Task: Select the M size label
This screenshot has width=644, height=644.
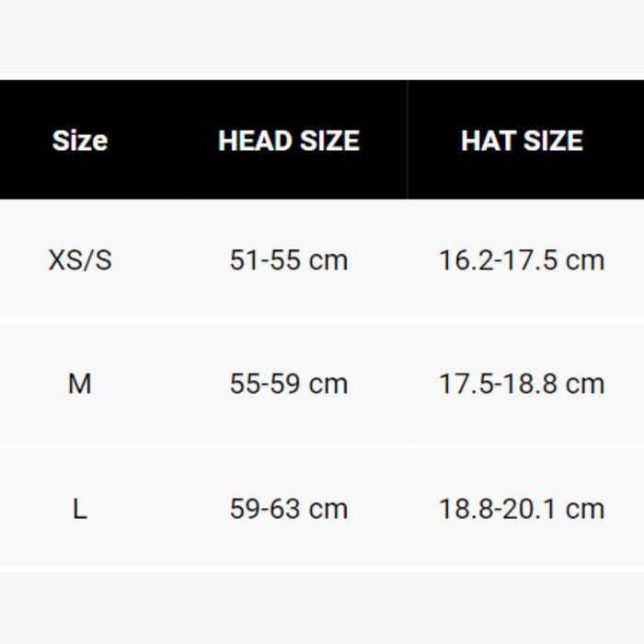Action: (80, 384)
